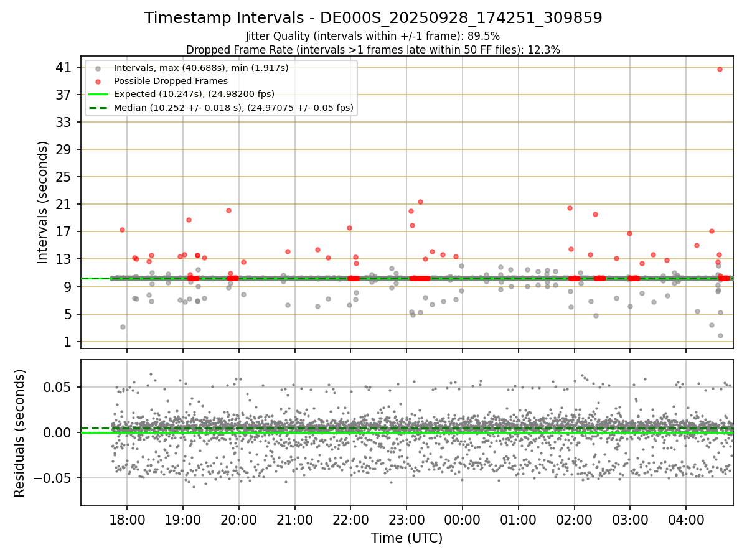747x560 pixels.
Task: Select legend entry starting with 'Median (10.252'
Action: (x=233, y=108)
